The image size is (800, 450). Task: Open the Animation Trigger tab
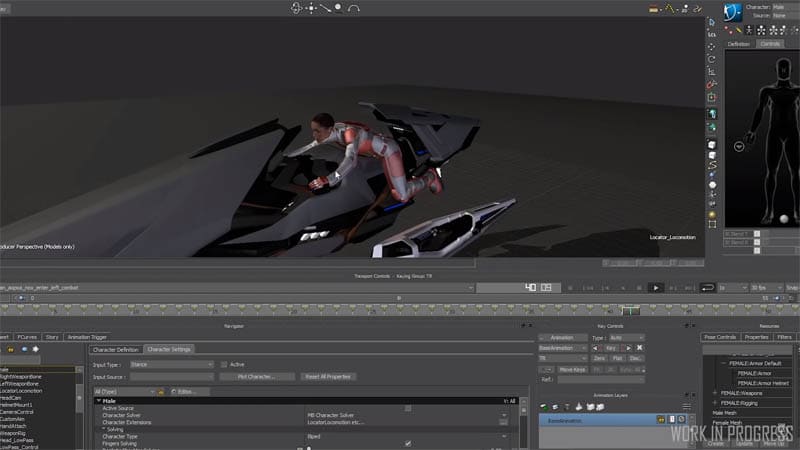pyautogui.click(x=87, y=337)
